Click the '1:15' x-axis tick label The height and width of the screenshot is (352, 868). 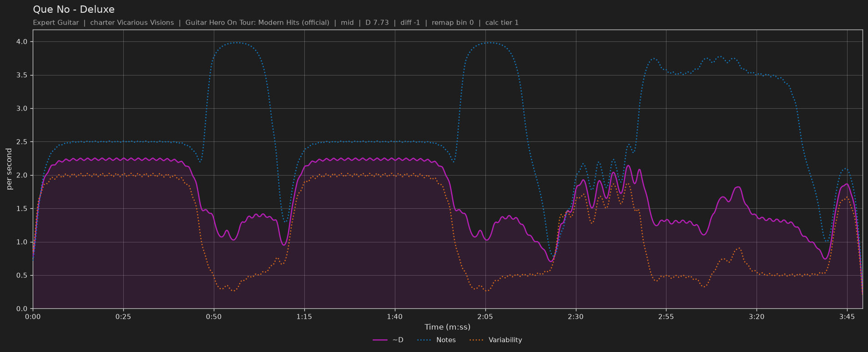coord(304,317)
